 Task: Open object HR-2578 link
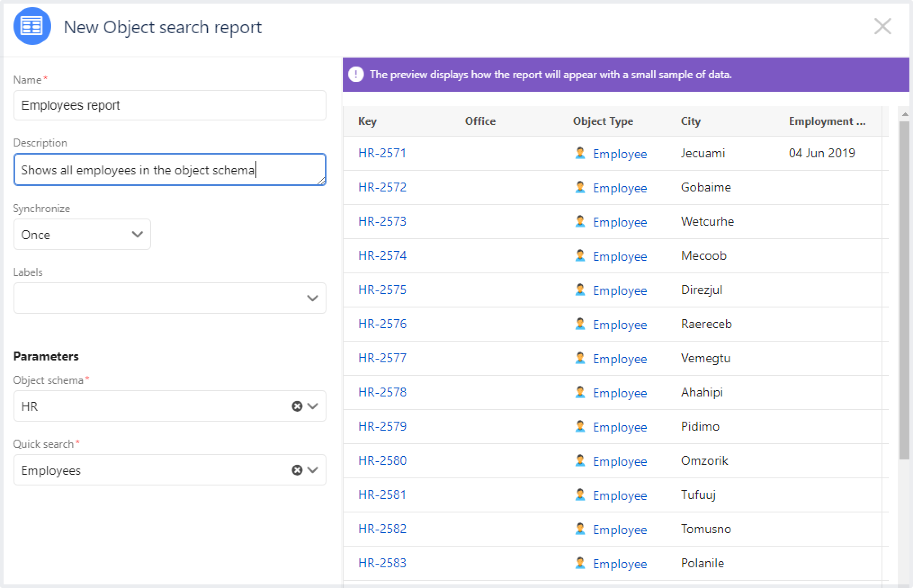pyautogui.click(x=382, y=392)
